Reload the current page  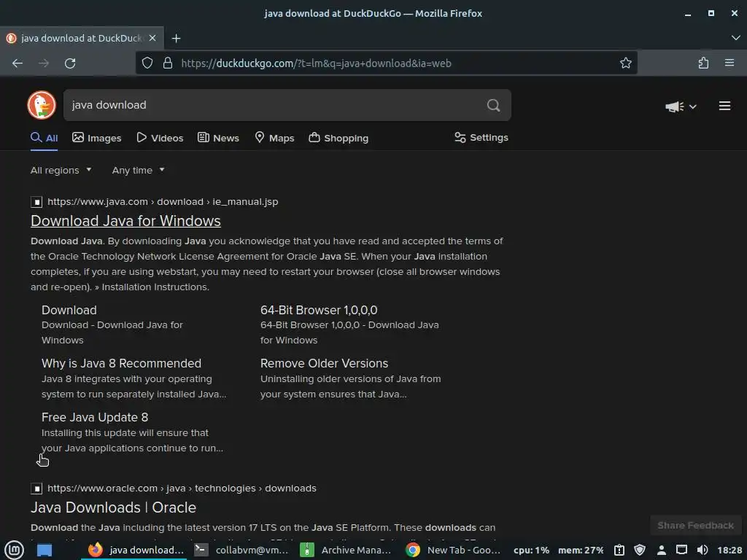tap(70, 63)
